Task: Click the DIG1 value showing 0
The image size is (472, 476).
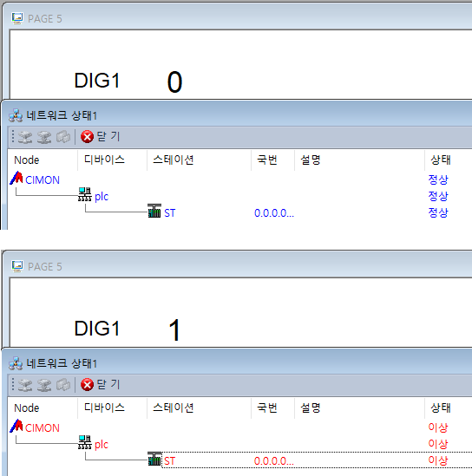Action: point(174,82)
